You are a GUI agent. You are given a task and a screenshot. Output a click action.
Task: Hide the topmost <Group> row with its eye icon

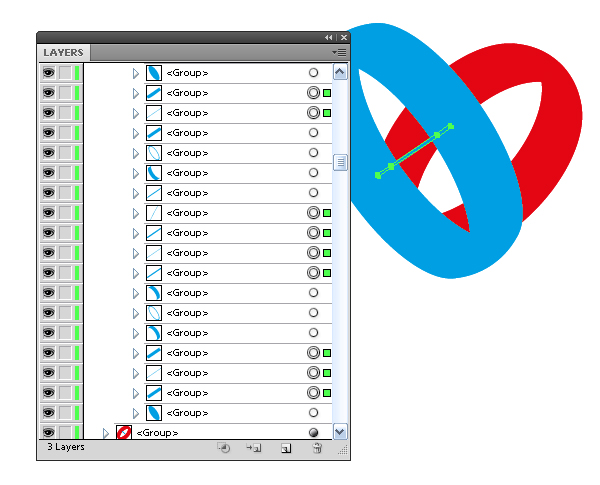coord(49,73)
